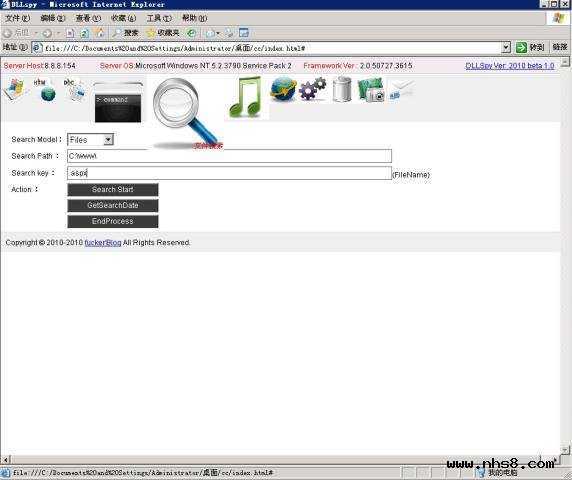572x480 pixels.
Task: Open the command prompt console icon
Action: pyautogui.click(x=117, y=103)
